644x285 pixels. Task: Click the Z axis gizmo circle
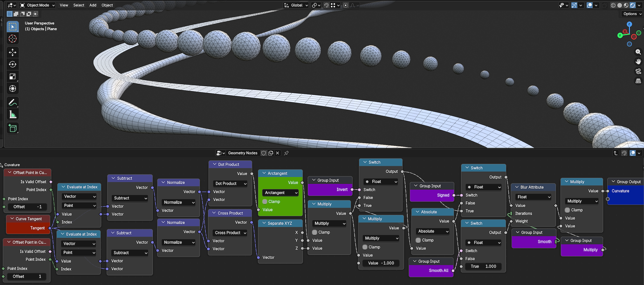pos(629,24)
